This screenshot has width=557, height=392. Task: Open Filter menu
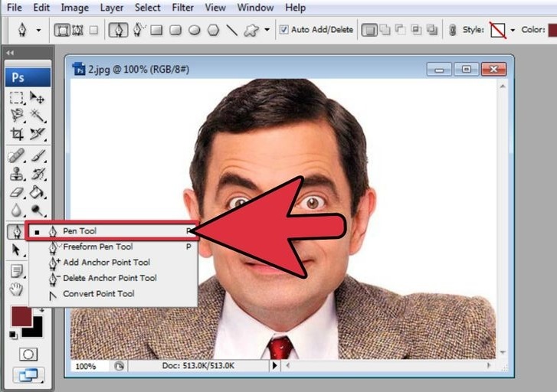tap(182, 8)
